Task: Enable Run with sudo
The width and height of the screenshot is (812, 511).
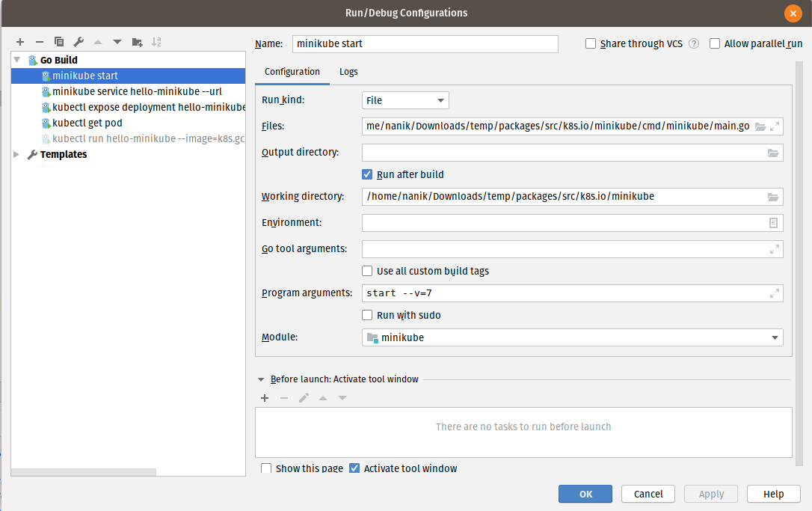Action: pyautogui.click(x=367, y=315)
